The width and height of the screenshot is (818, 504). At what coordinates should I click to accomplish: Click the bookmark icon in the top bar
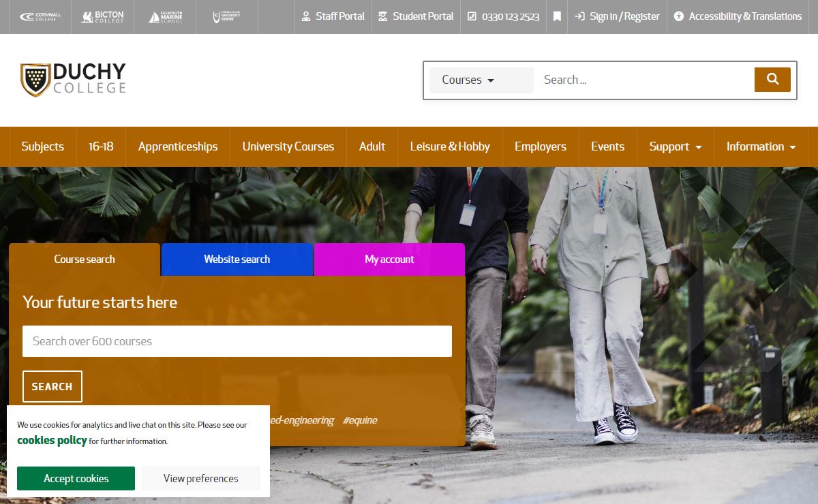point(557,16)
